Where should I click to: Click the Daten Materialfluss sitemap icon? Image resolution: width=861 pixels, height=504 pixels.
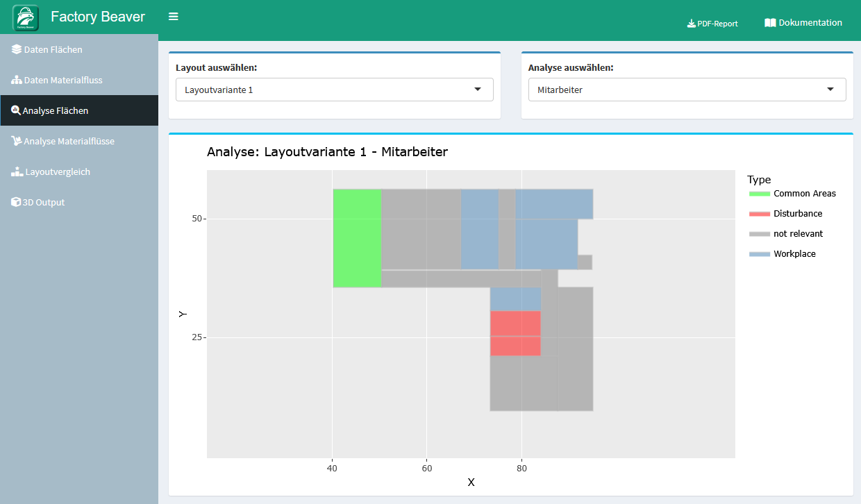click(17, 81)
